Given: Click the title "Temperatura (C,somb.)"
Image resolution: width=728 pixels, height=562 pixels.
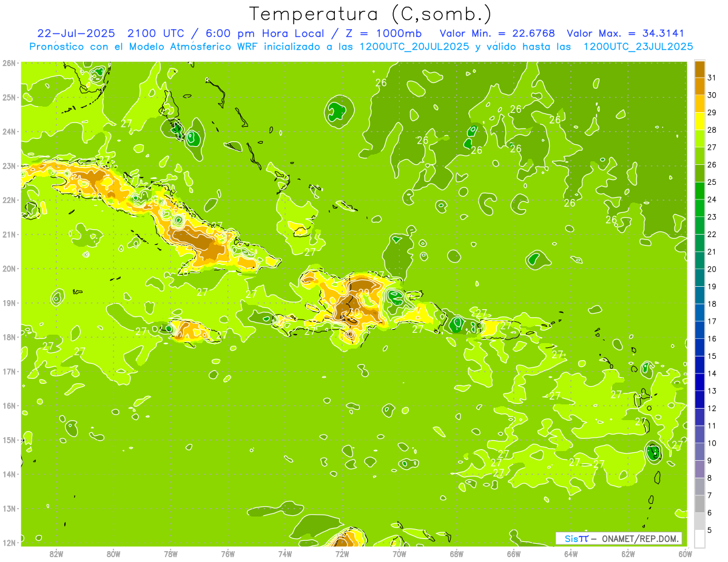Looking at the screenshot, I should 371,15.
